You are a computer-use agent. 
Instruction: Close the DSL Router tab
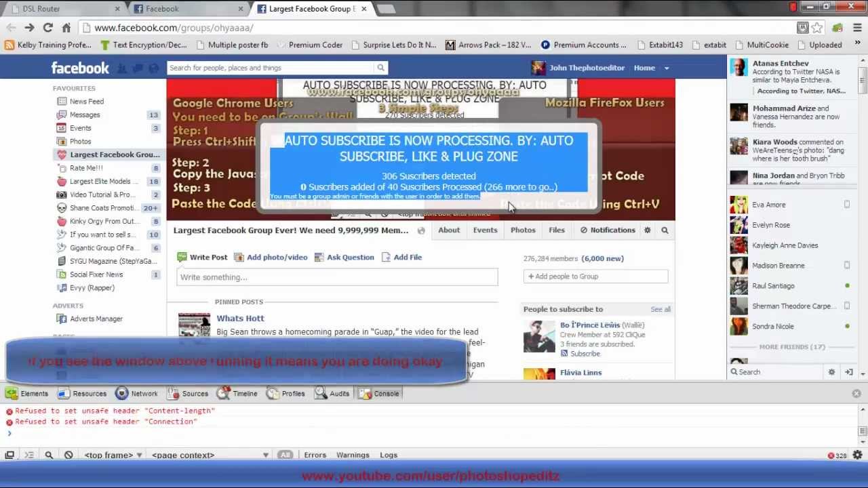pyautogui.click(x=117, y=9)
